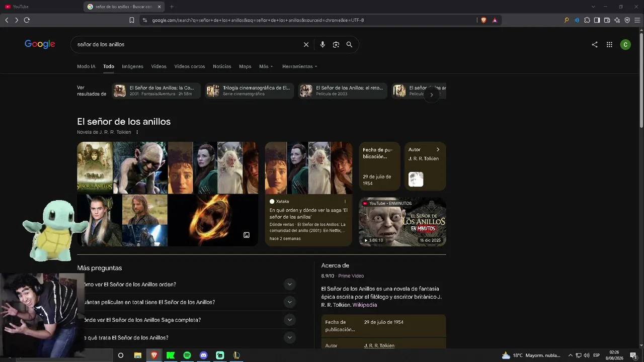The image size is (644, 362).
Task: Show more film results with carousel arrow
Action: tap(431, 95)
